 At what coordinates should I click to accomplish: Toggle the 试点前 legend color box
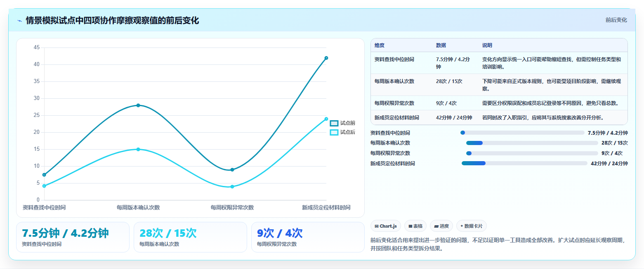(334, 123)
